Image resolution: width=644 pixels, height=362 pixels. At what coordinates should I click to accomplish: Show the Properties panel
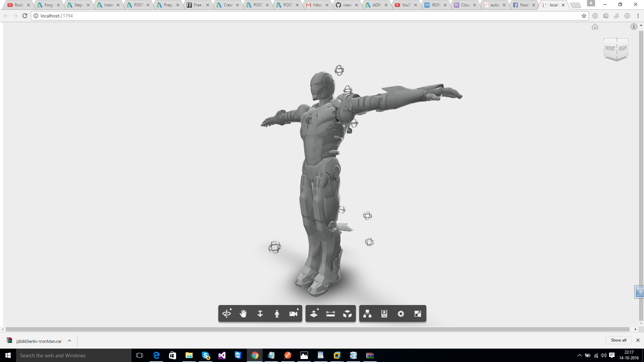[x=384, y=314]
